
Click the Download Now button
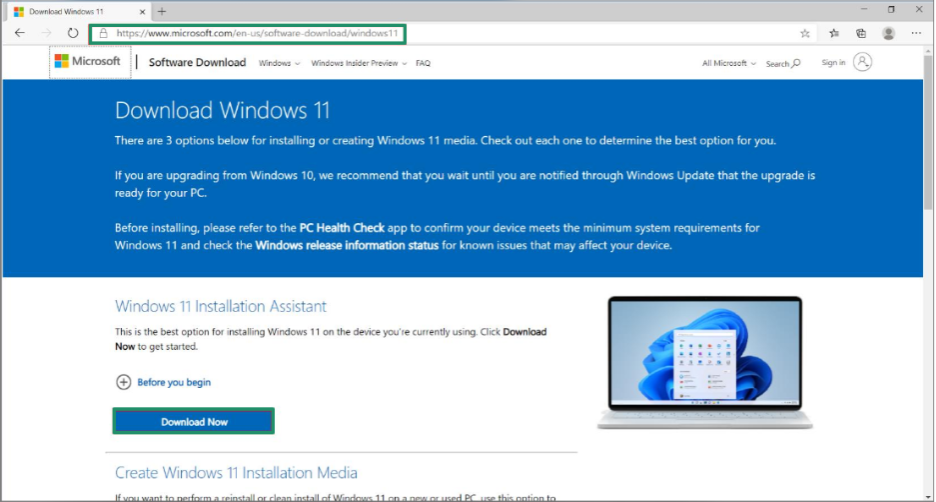point(194,422)
